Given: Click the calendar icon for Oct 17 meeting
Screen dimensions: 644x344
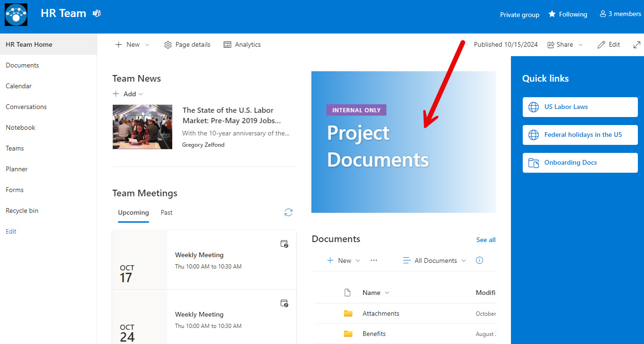Looking at the screenshot, I should pos(284,244).
